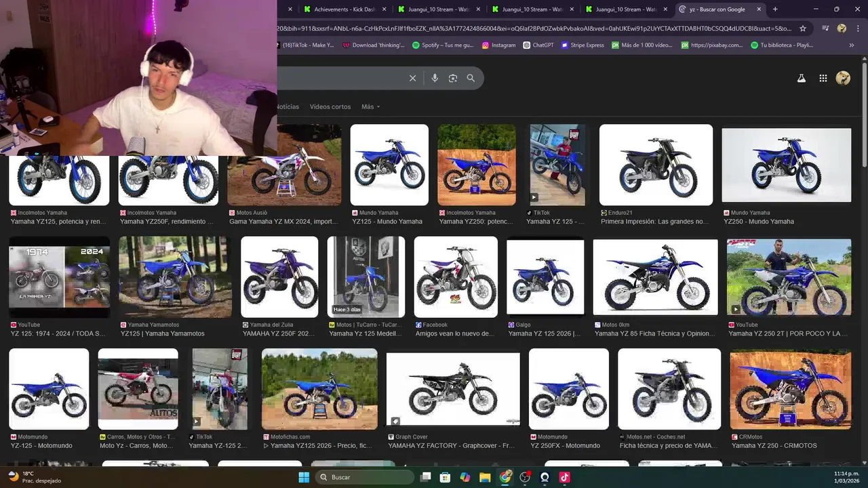Select the yz - Buscar con Google tab

click(x=720, y=9)
